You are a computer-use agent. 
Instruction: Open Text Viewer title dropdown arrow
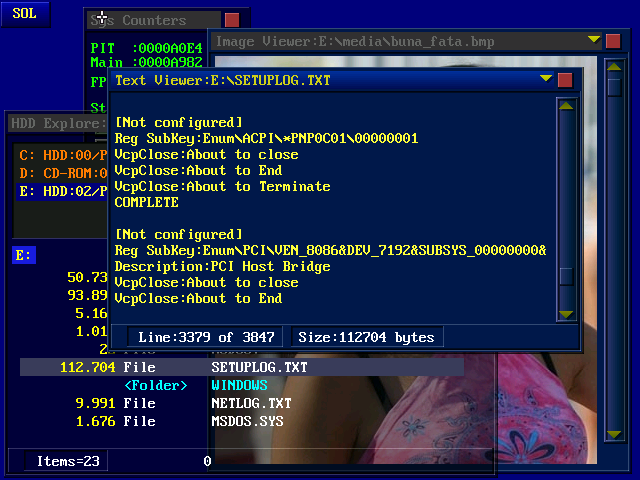(x=546, y=78)
